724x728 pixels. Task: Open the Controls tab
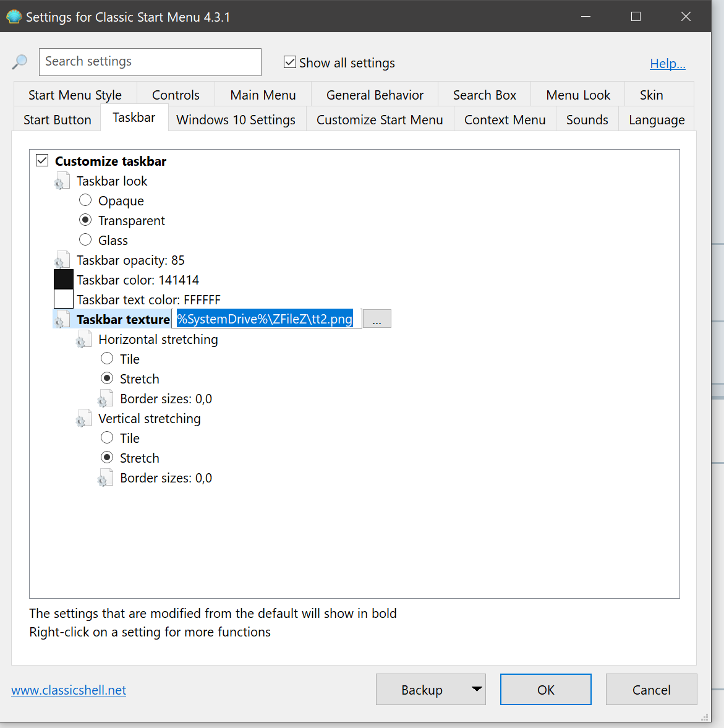176,95
